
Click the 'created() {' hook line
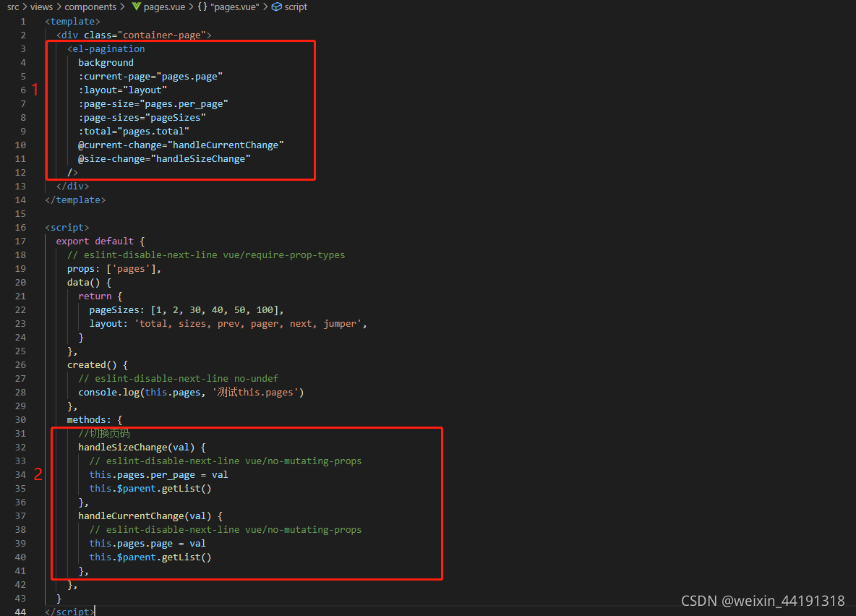(x=98, y=365)
